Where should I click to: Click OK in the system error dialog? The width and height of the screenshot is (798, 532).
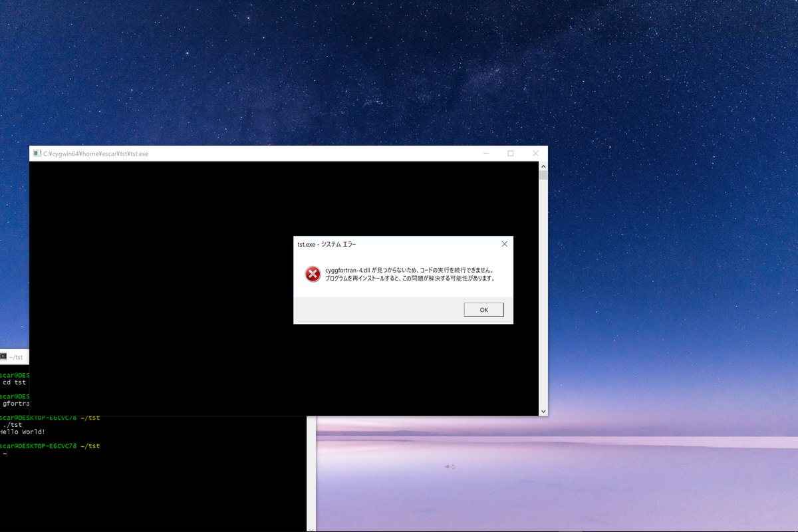(x=483, y=310)
